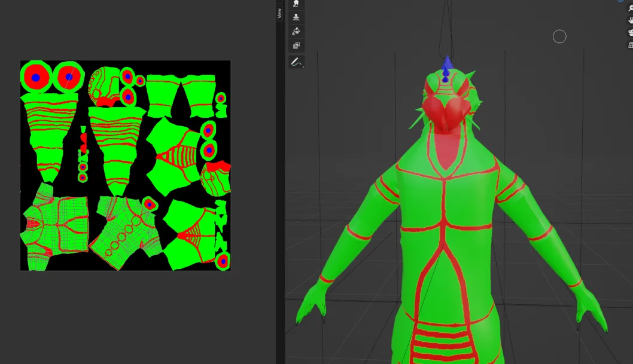Activate the Annotate pencil tool
Viewport: 633px width, 364px height.
coord(296,62)
